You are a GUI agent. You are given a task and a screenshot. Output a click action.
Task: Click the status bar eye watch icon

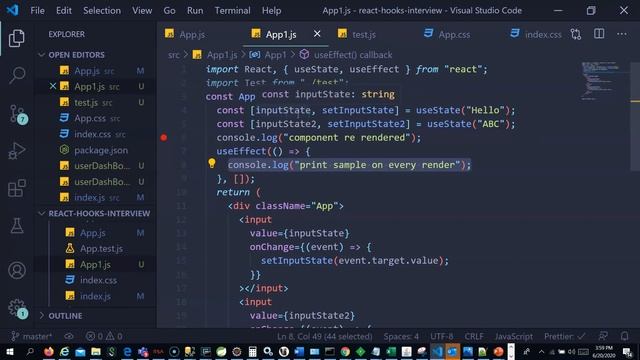click(x=69, y=336)
